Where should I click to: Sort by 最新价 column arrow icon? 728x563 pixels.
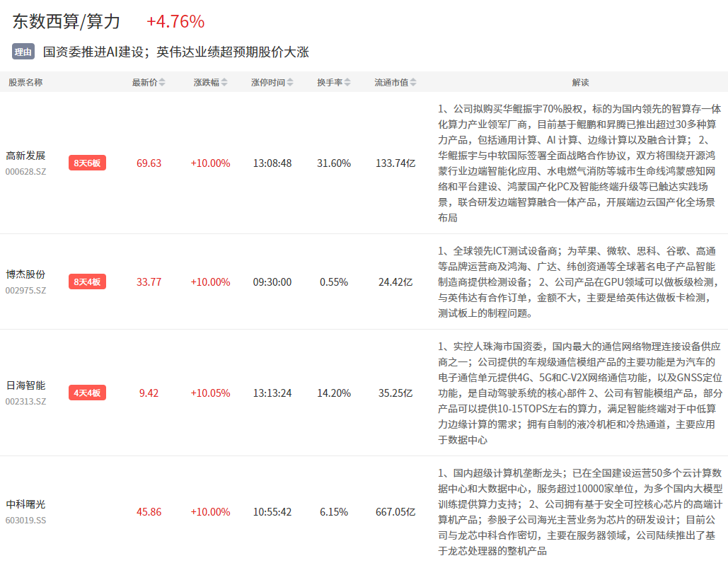[162, 83]
